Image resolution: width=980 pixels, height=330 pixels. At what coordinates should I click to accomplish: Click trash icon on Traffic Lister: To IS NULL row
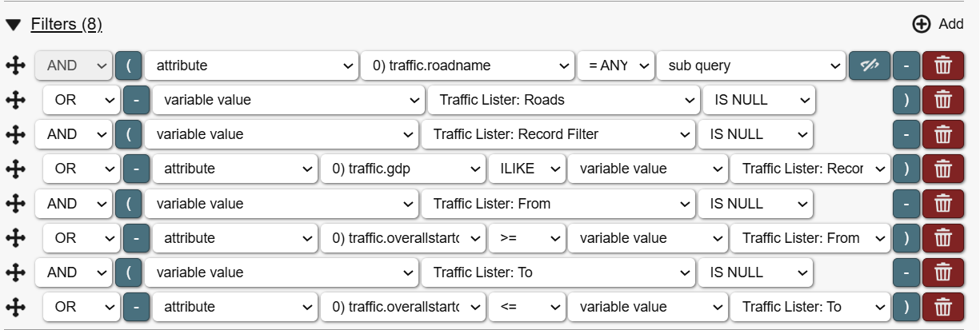tap(943, 272)
